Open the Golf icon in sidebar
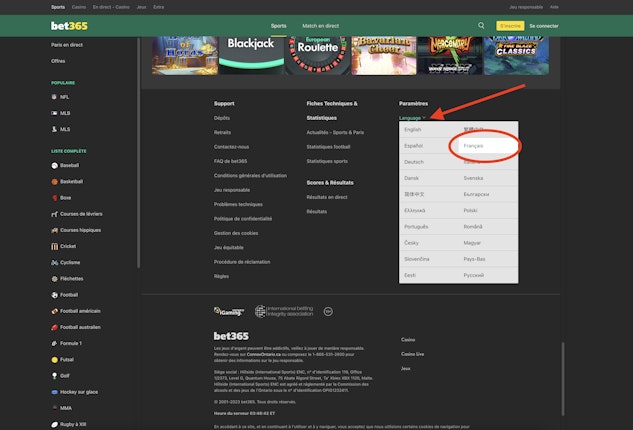The width and height of the screenshot is (633, 430). coord(55,375)
